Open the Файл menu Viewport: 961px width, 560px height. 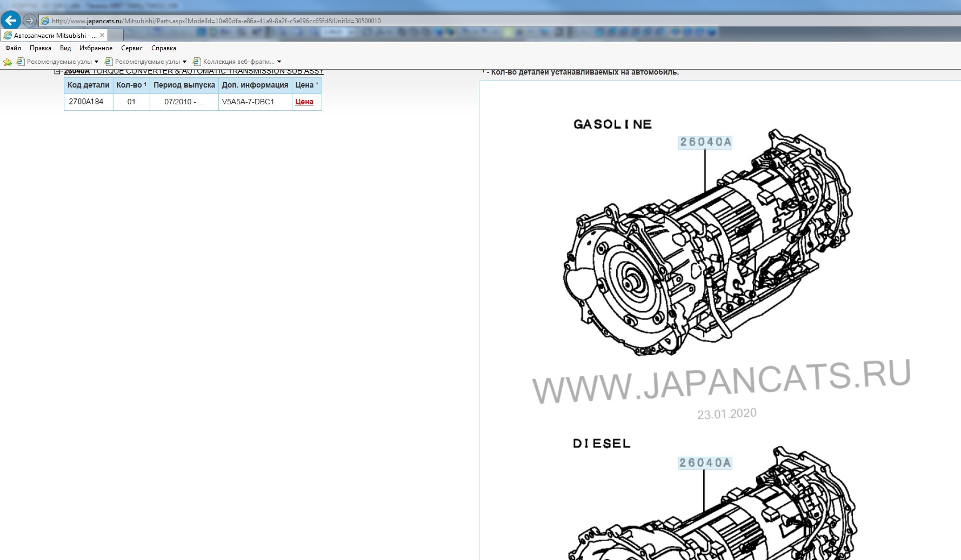coord(13,48)
